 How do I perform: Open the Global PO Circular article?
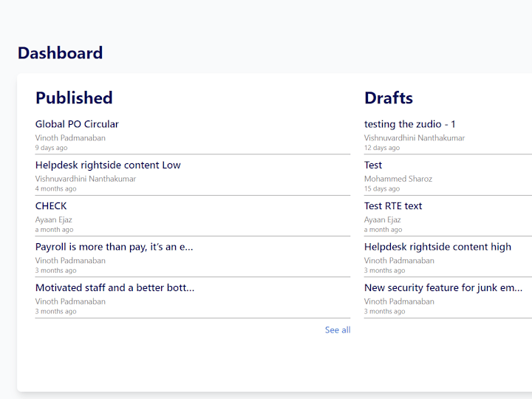tap(77, 124)
